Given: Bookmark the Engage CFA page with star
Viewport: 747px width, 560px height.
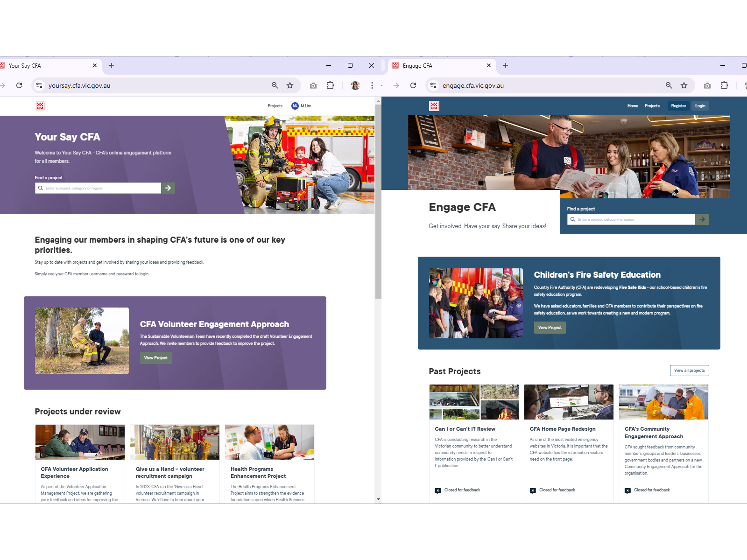Looking at the screenshot, I should [684, 85].
